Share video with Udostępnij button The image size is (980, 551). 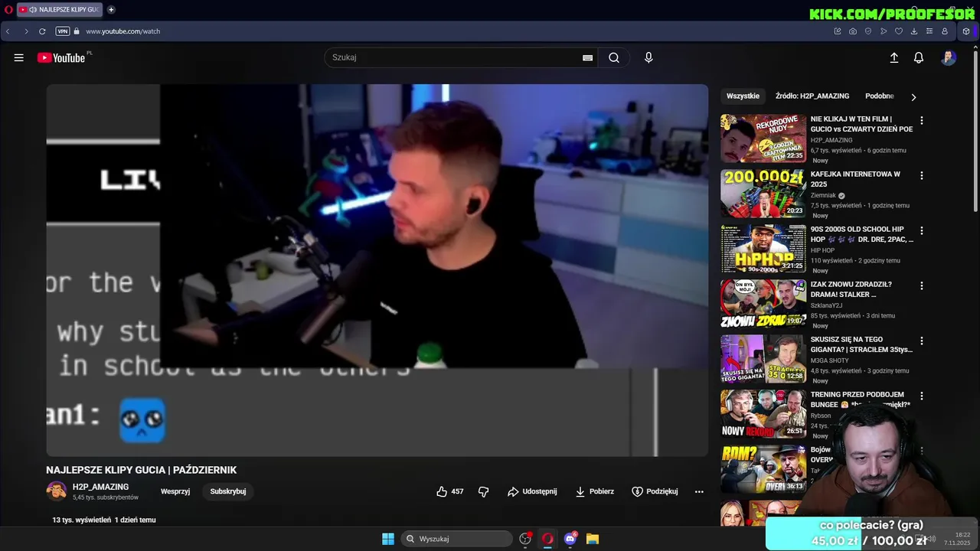click(532, 491)
